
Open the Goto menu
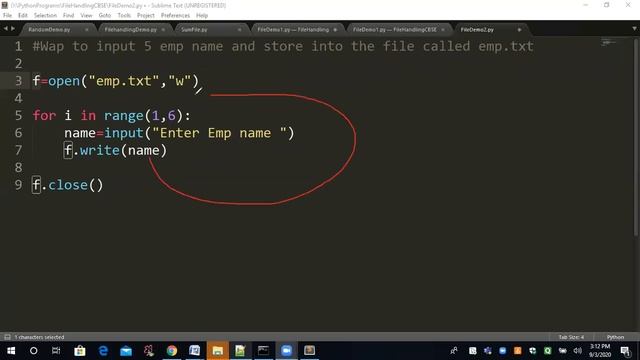pos(104,16)
